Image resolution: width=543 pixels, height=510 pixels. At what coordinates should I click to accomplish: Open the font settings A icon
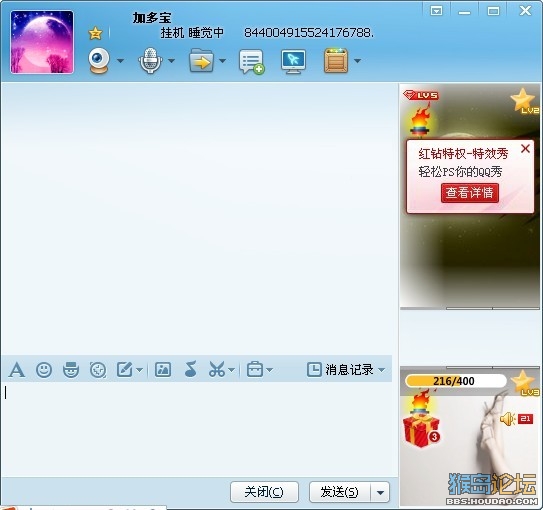(x=17, y=370)
